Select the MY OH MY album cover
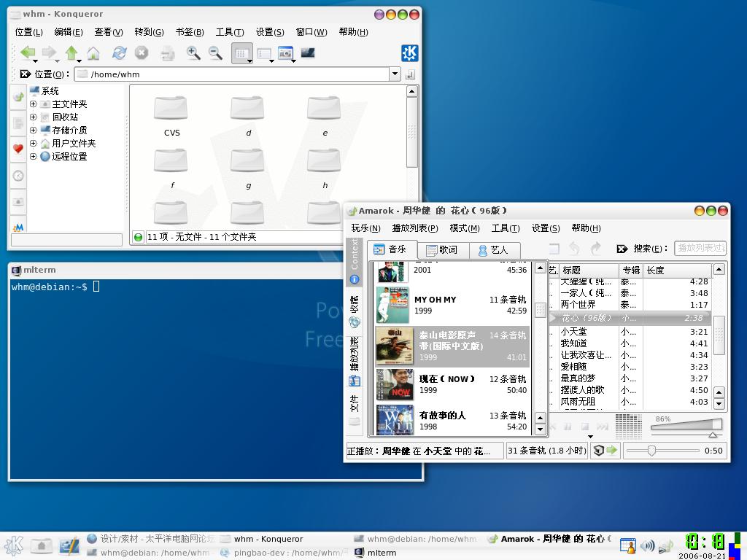 click(x=392, y=305)
